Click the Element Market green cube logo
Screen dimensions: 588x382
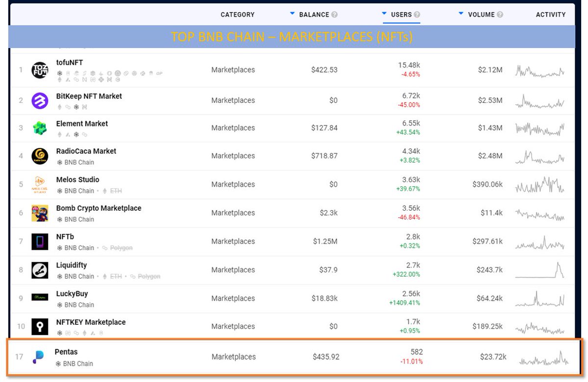(40, 128)
